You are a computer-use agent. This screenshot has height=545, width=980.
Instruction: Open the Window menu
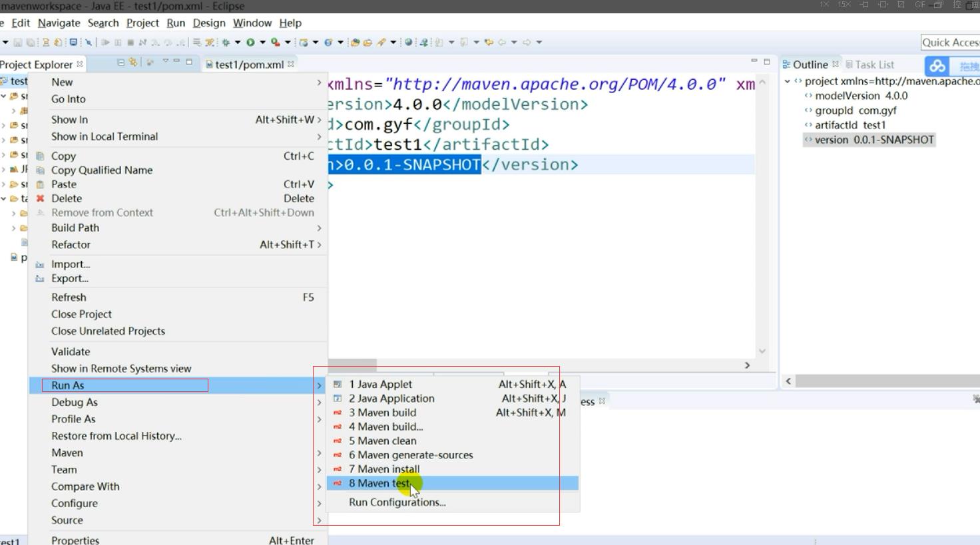coord(252,23)
